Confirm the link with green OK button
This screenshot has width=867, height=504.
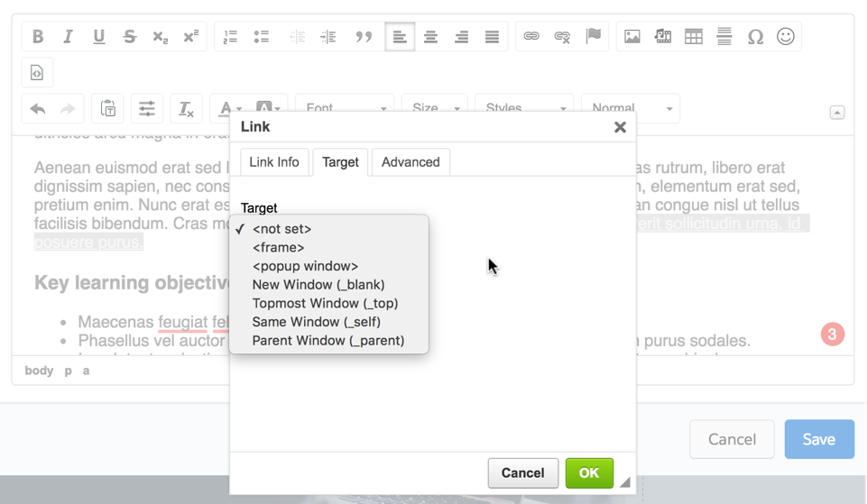coord(589,473)
